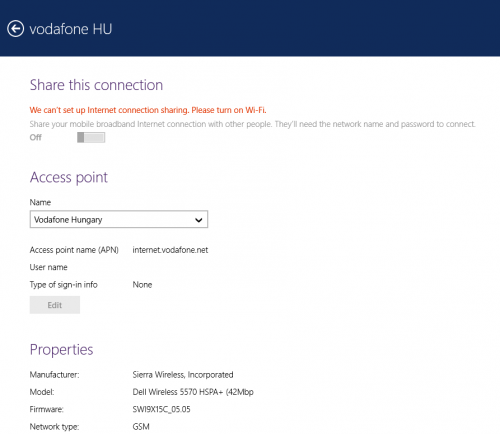Screen dimensions: 500x434
Task: Click the Share this connection heading
Action: [x=96, y=85]
